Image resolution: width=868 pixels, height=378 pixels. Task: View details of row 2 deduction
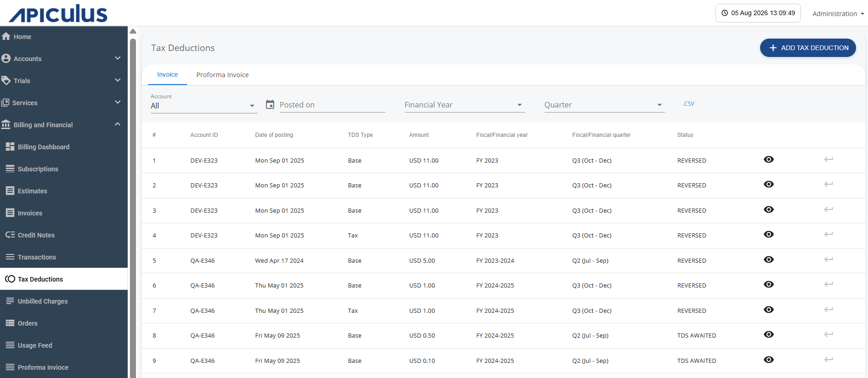769,184
